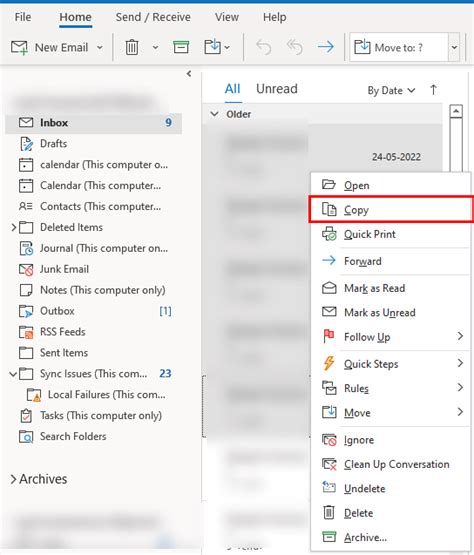Click the Reply All arrows toolbar icon
Viewport: 474px width, 555px height.
click(295, 47)
